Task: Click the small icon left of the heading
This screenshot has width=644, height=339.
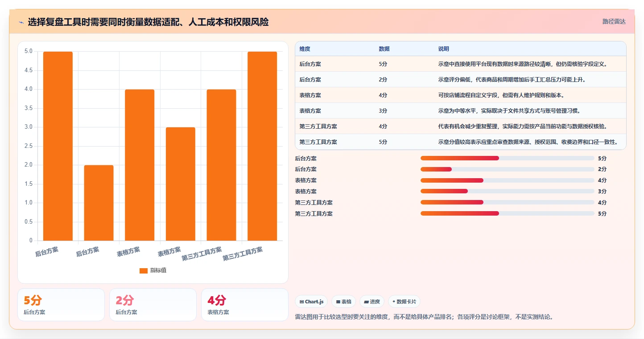Action: (21, 22)
